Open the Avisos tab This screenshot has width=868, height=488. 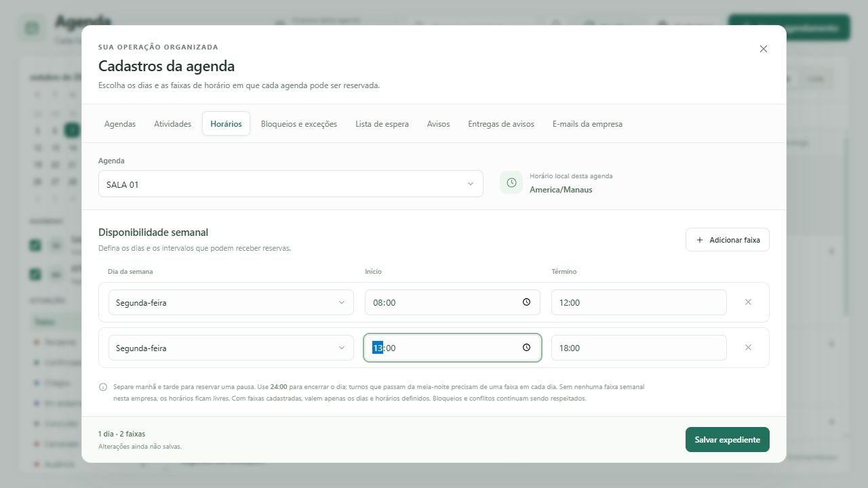tap(438, 124)
